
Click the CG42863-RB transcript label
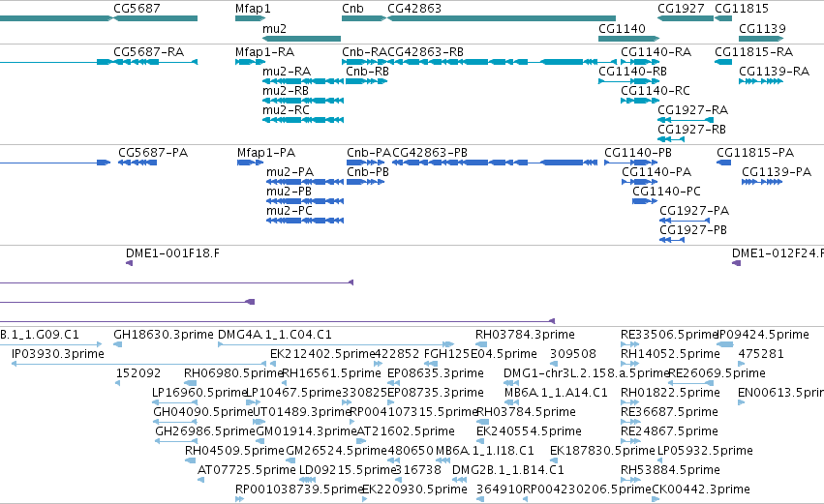(426, 52)
